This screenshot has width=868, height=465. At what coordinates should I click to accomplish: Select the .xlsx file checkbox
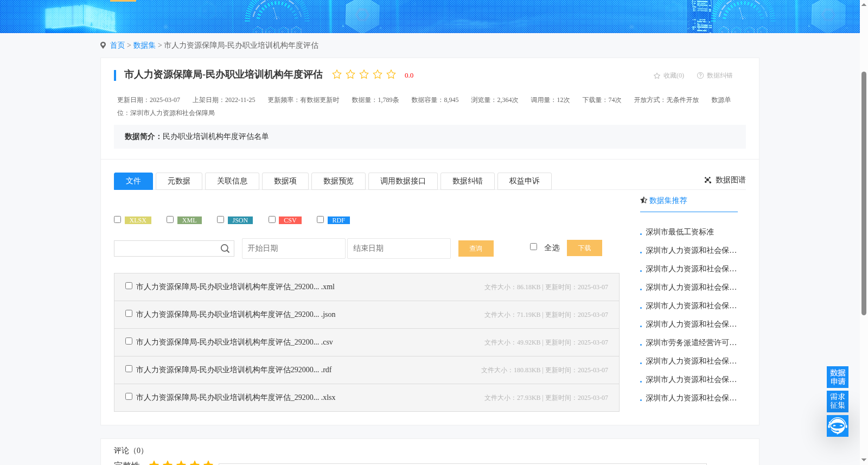click(129, 396)
